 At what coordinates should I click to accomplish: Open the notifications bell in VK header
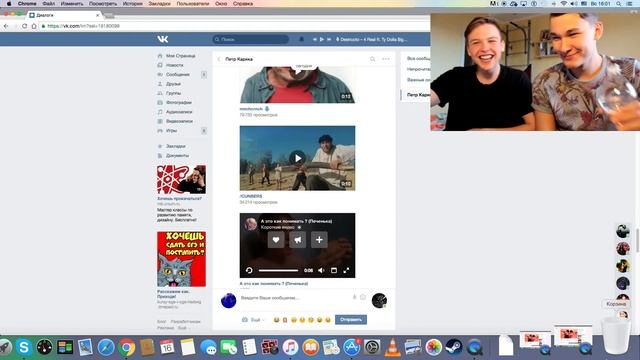[x=301, y=39]
